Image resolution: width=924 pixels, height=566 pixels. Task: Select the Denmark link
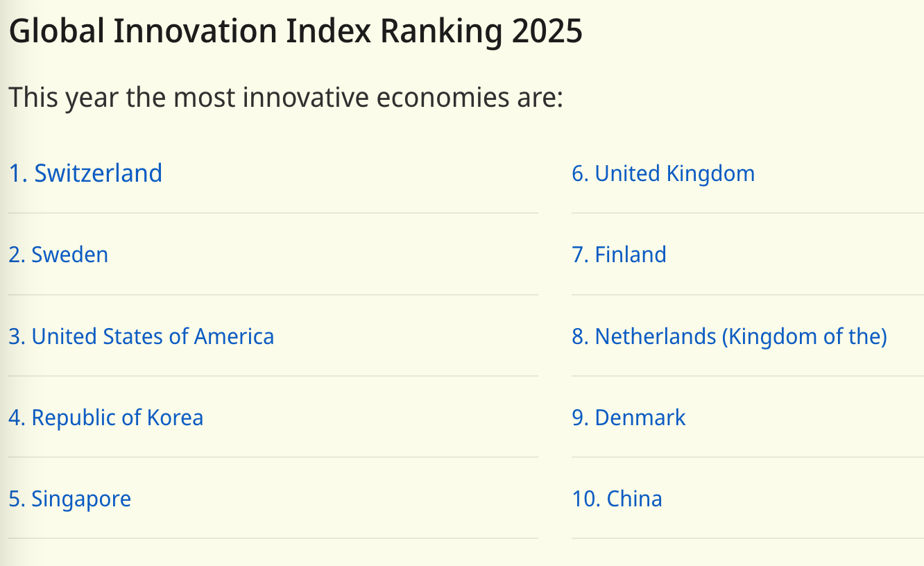coord(628,418)
